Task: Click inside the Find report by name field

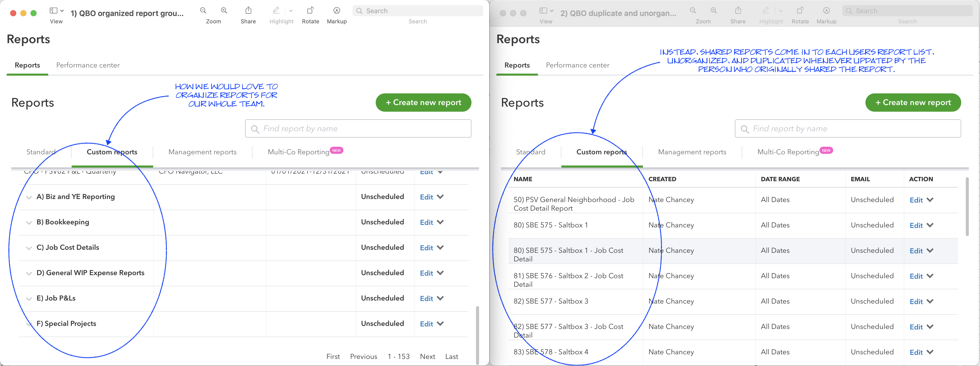Action: pos(358,128)
